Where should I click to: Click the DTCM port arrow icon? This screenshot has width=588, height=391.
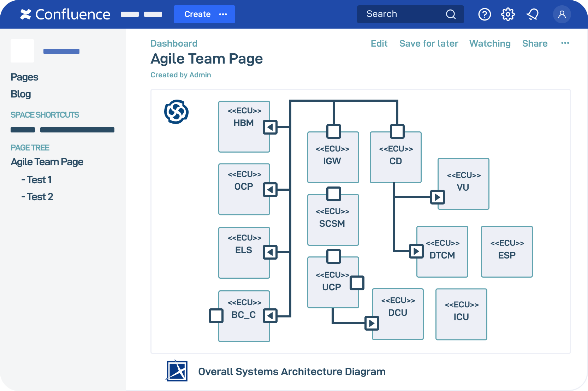(x=416, y=251)
